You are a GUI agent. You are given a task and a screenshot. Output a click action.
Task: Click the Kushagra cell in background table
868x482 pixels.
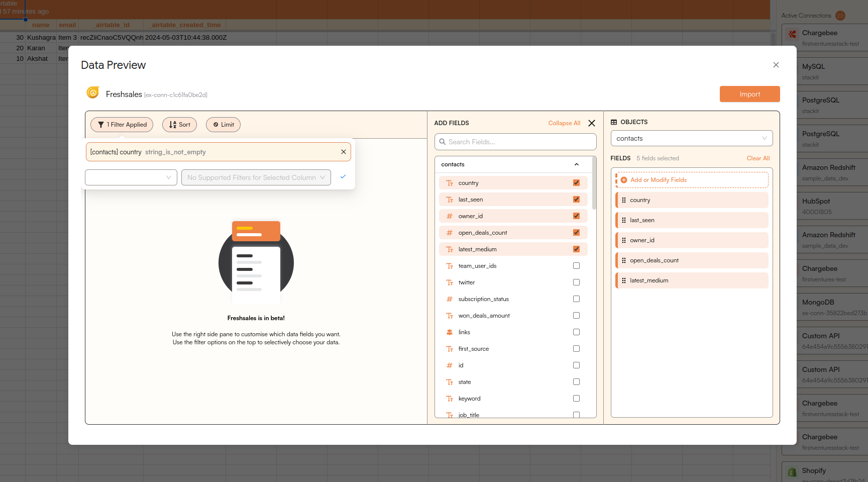click(x=41, y=38)
